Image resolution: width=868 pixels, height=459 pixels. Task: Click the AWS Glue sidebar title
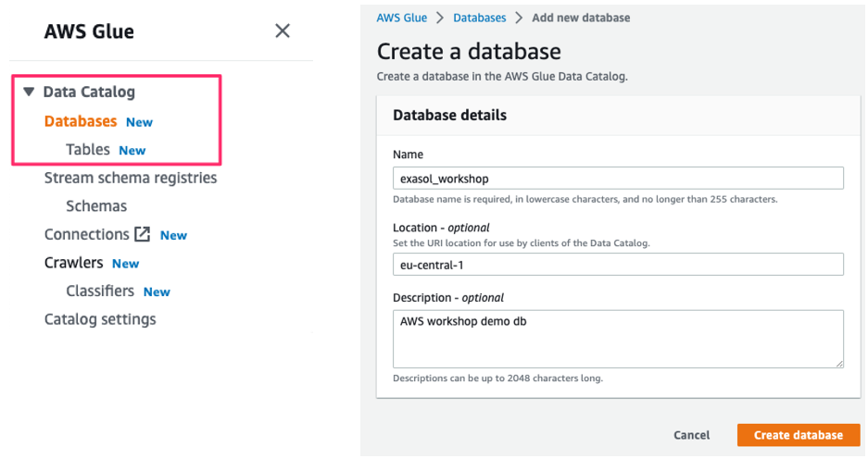[x=89, y=31]
